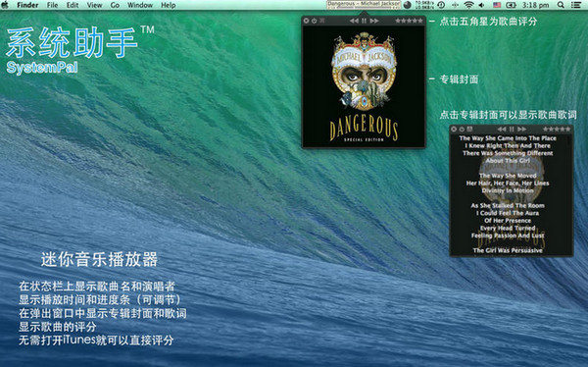Viewport: 588px width, 367px height.
Task: Skip to next track in album cover player
Action: pos(374,21)
